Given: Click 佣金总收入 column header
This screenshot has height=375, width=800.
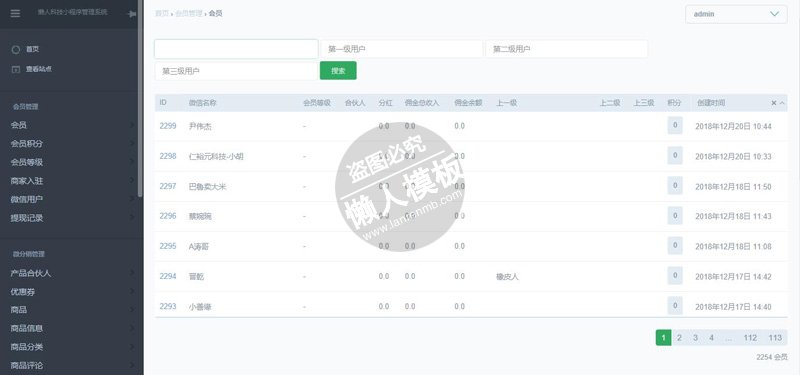Looking at the screenshot, I should point(422,103).
